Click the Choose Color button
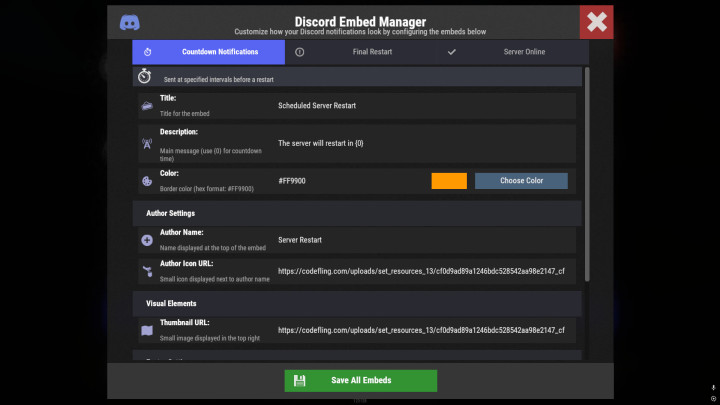 click(x=521, y=181)
